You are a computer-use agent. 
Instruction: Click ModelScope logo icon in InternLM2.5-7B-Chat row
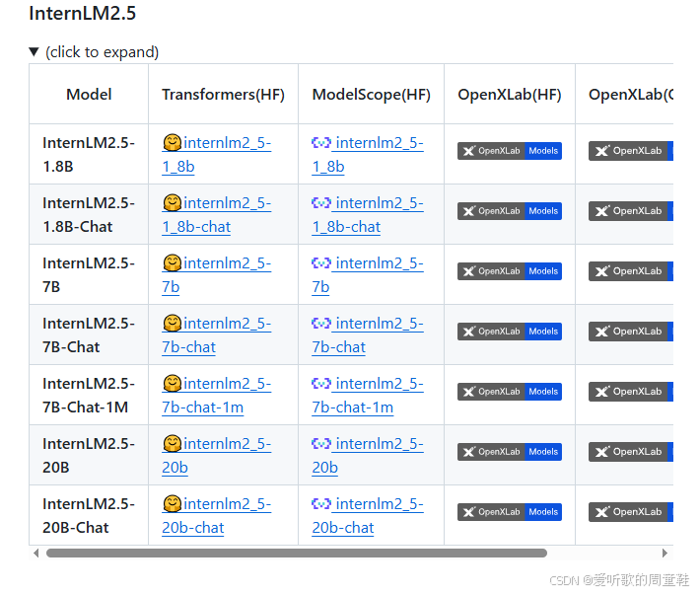tap(321, 323)
